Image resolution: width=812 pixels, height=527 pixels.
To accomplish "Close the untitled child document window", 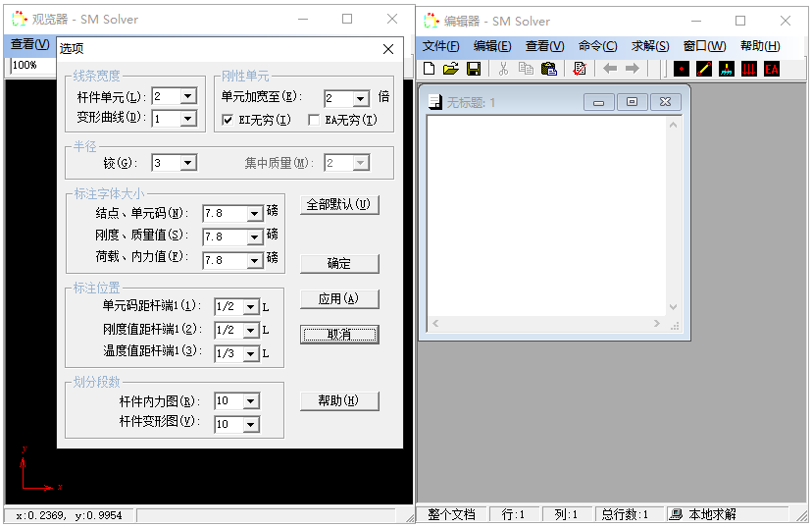I will [666, 102].
